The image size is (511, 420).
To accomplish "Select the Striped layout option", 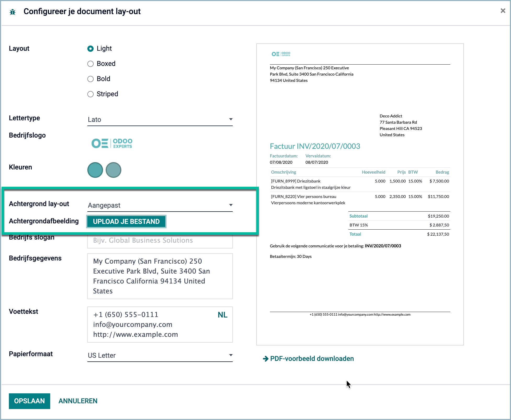I will pyautogui.click(x=90, y=94).
